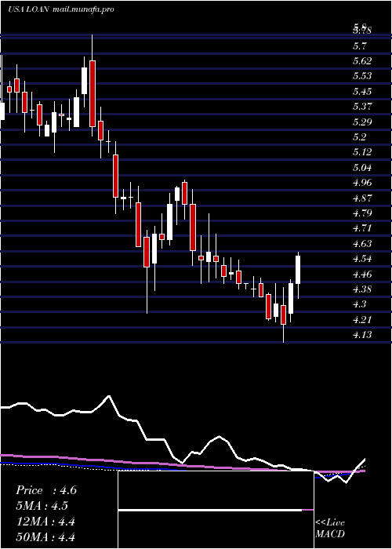
Task: Select the 4.3 price axis label
Action: pos(360,304)
